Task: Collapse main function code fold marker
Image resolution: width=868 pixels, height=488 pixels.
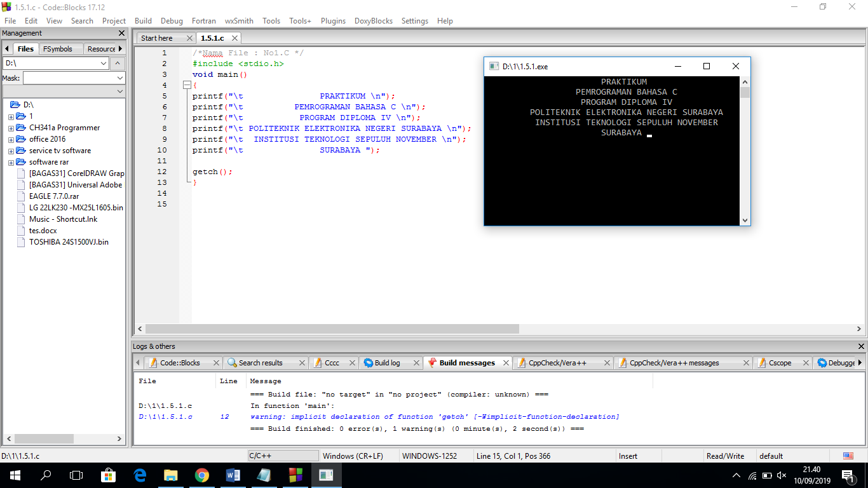Action: [x=187, y=85]
